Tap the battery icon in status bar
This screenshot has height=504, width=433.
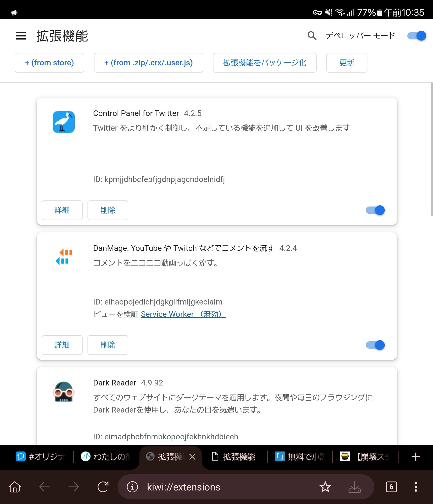(380, 12)
